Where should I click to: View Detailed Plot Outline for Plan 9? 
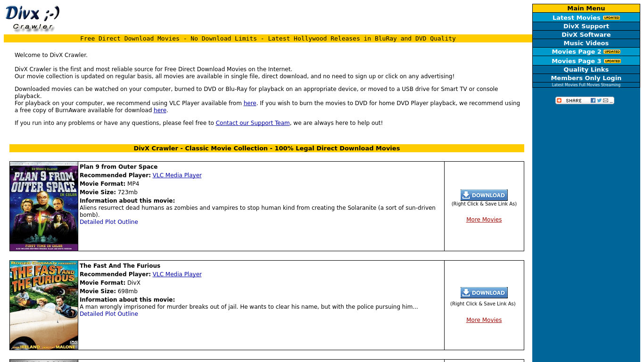point(109,222)
